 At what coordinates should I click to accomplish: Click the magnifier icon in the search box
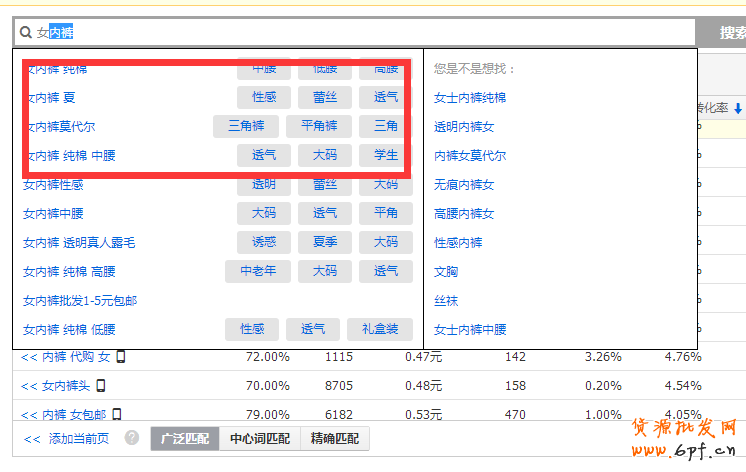click(x=26, y=33)
